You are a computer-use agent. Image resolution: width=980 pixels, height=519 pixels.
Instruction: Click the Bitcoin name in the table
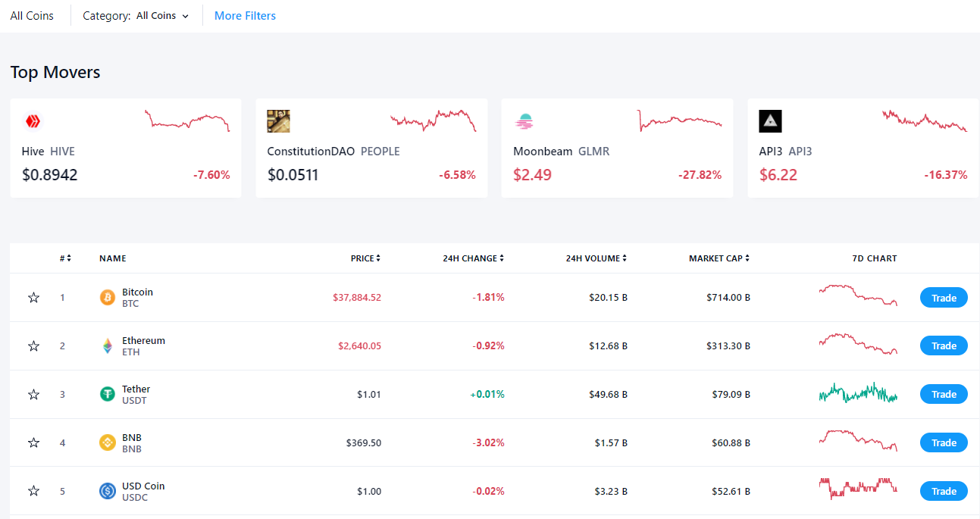point(137,292)
